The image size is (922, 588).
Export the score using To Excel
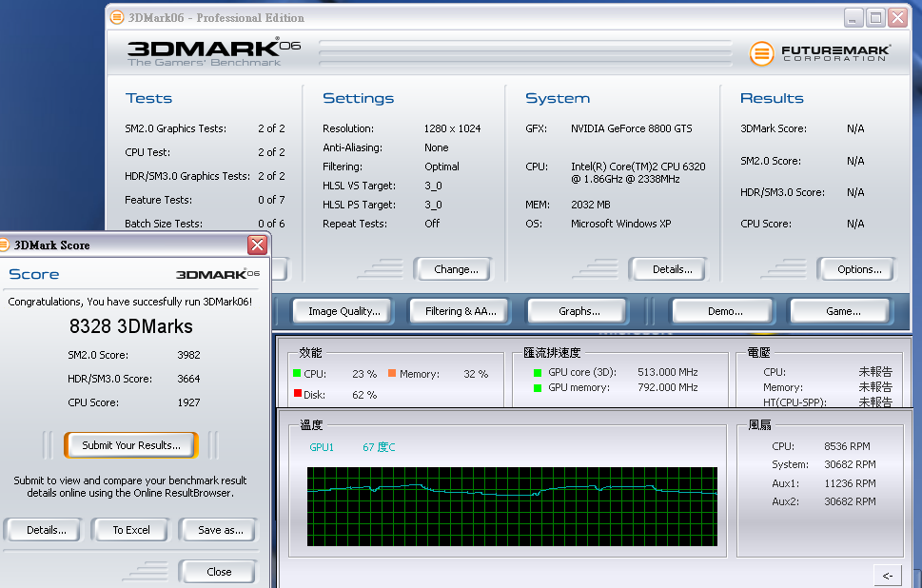click(x=131, y=530)
